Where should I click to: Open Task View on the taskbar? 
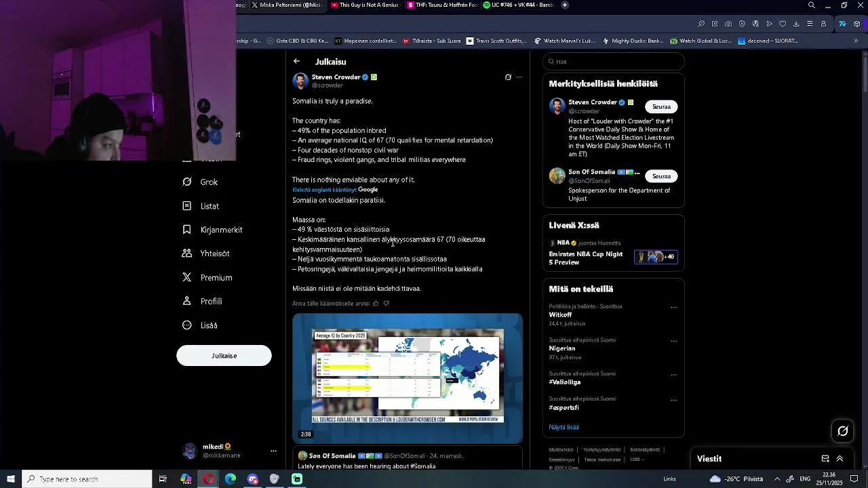point(163,479)
